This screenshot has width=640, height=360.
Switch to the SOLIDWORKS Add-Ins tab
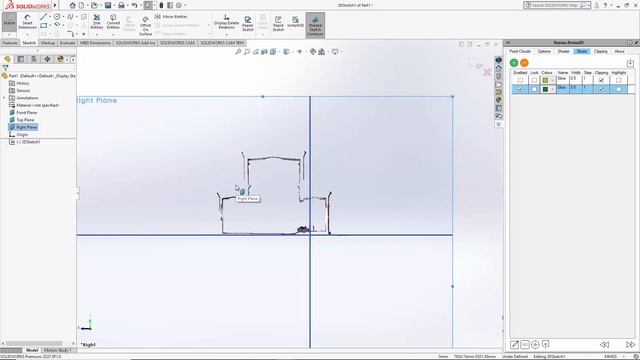(x=136, y=43)
